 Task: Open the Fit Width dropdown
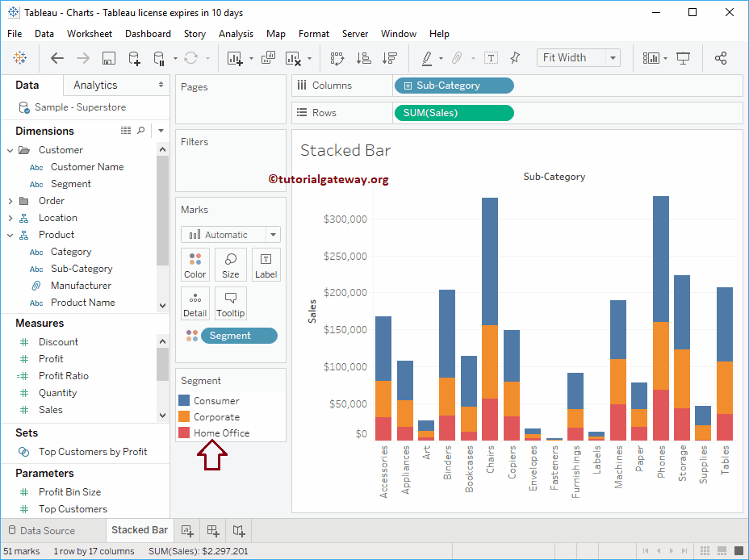[x=613, y=58]
